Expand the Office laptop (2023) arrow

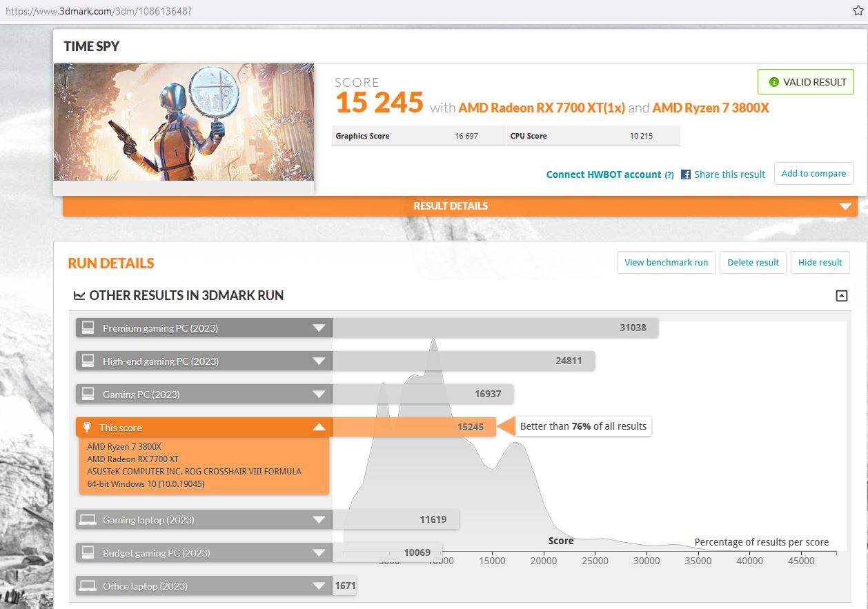tap(318, 586)
